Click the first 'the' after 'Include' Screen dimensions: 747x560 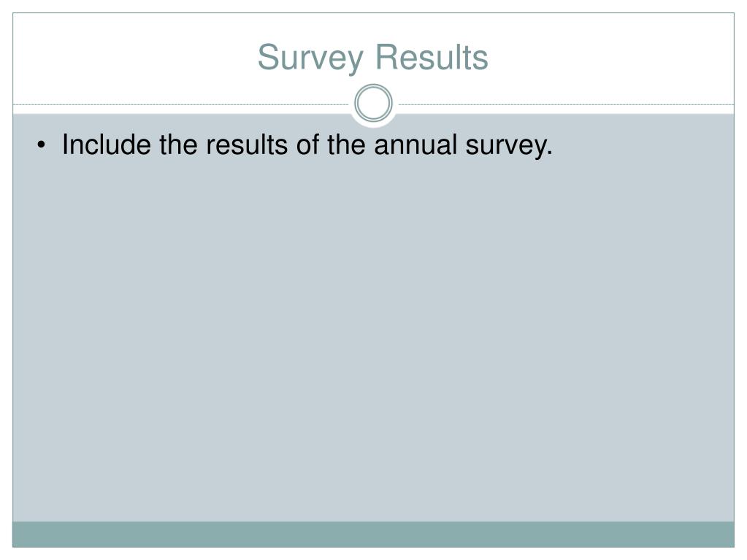click(178, 145)
